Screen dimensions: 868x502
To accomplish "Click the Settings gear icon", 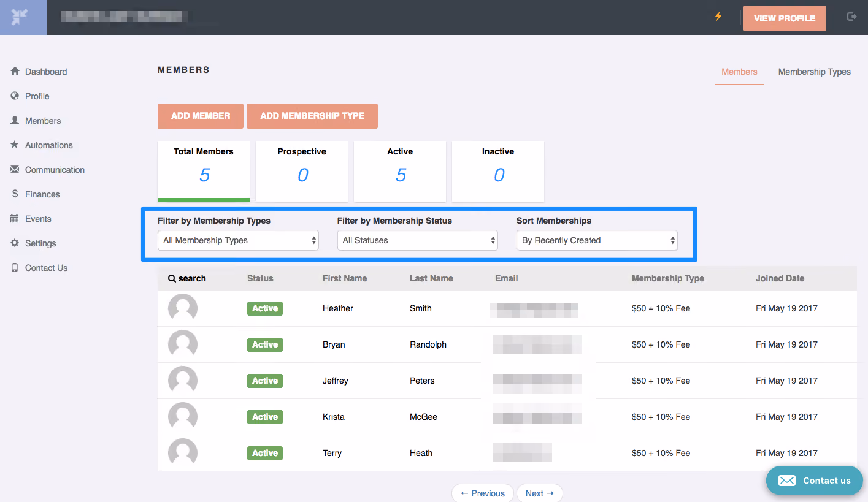I will (15, 243).
